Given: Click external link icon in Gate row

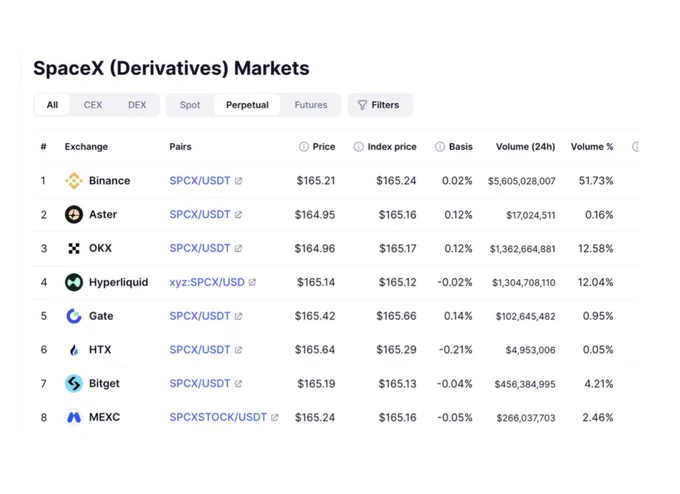Looking at the screenshot, I should point(238,316).
